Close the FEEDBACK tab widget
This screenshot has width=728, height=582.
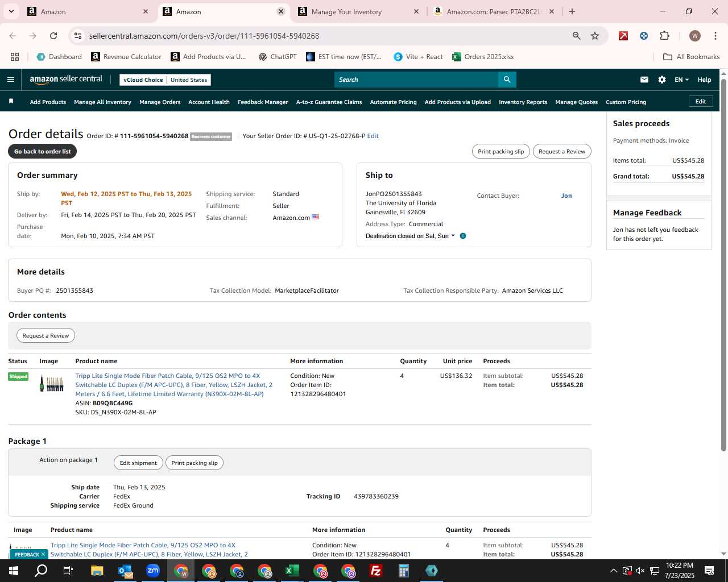click(x=43, y=554)
